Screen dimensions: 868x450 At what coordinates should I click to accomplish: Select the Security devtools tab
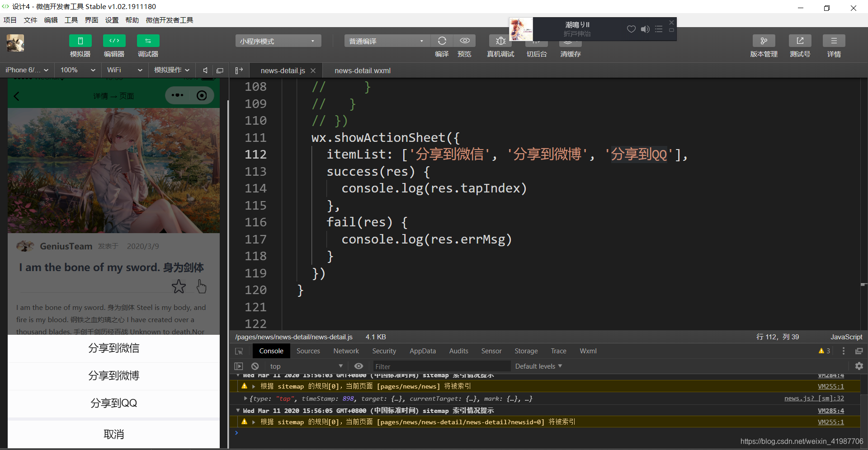click(x=384, y=351)
